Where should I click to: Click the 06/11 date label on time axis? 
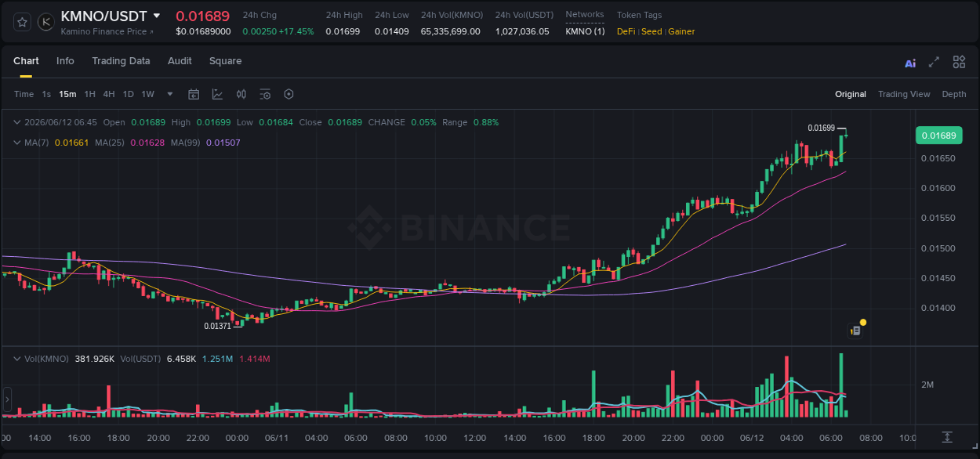coord(277,438)
